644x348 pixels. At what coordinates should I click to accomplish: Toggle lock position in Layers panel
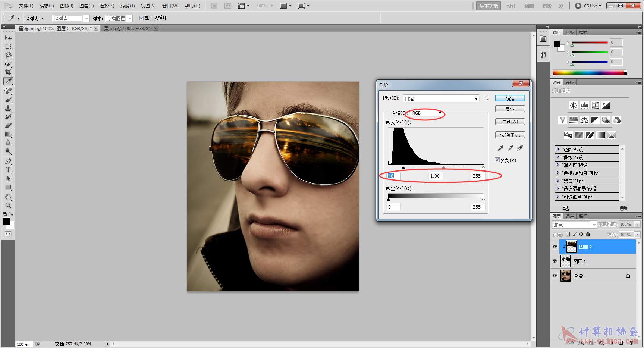[581, 234]
